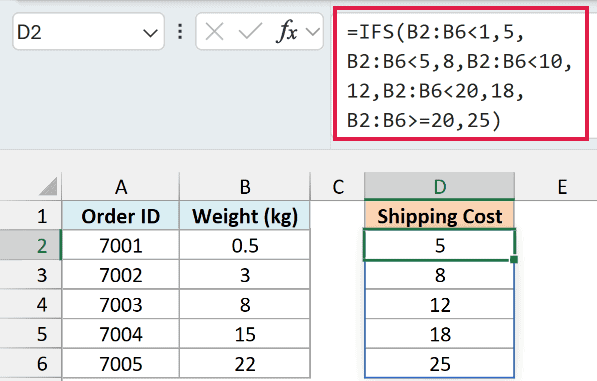Click the Enter checkmark formula icon
Image resolution: width=597 pixels, height=381 pixels.
[x=250, y=32]
